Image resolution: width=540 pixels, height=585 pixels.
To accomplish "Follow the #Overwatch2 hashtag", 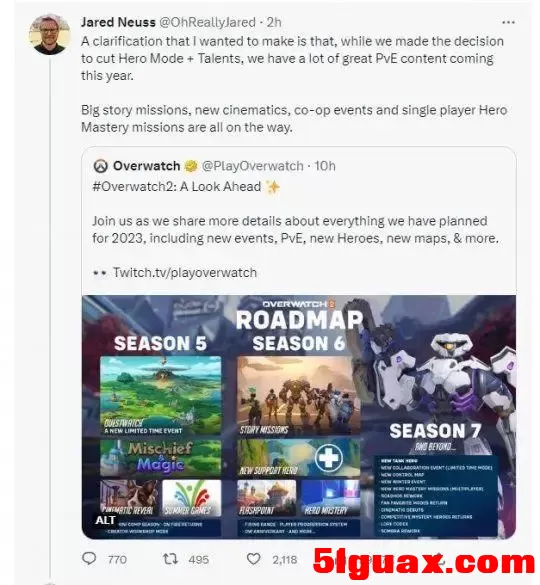I will pyautogui.click(x=134, y=186).
